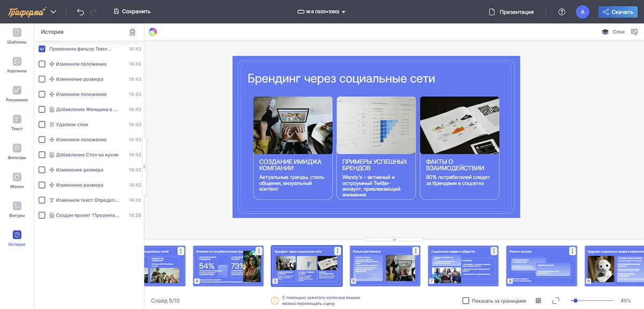The image size is (644, 309).
Task: Open slide 6 three-dot options menu
Action: pyautogui.click(x=415, y=251)
